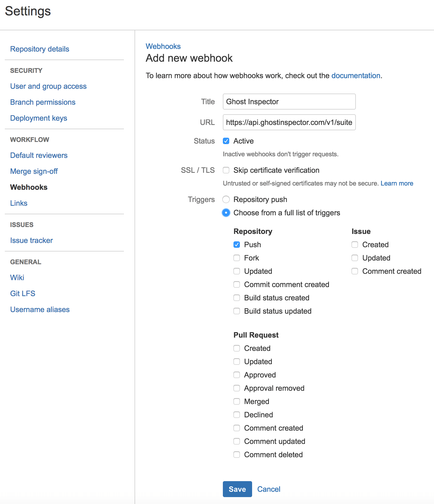Check the Fork repository trigger
Viewport: 434px width, 504px height.
click(237, 258)
